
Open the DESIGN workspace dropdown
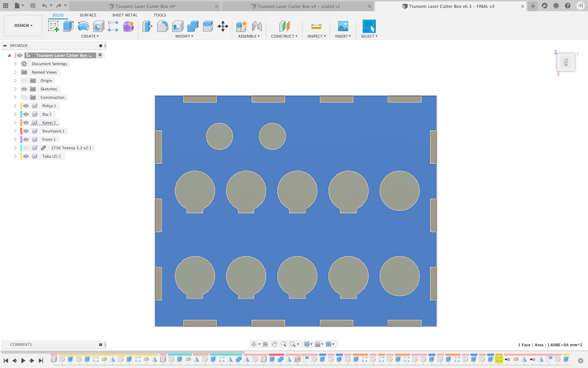coord(23,26)
